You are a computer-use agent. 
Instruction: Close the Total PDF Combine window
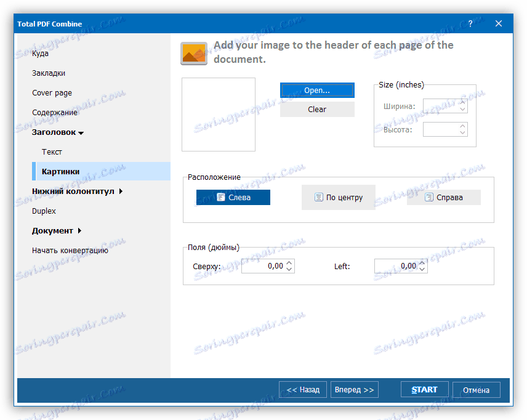point(499,23)
